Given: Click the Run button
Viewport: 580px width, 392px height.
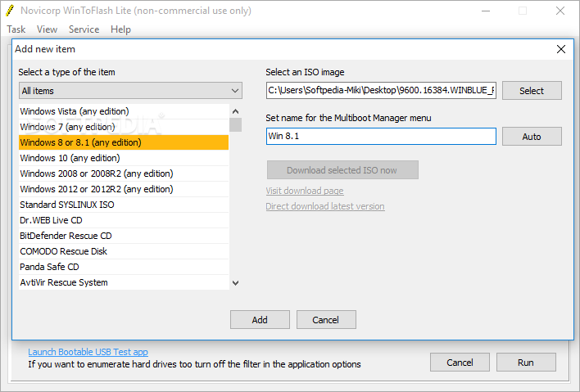Looking at the screenshot, I should click(x=526, y=363).
